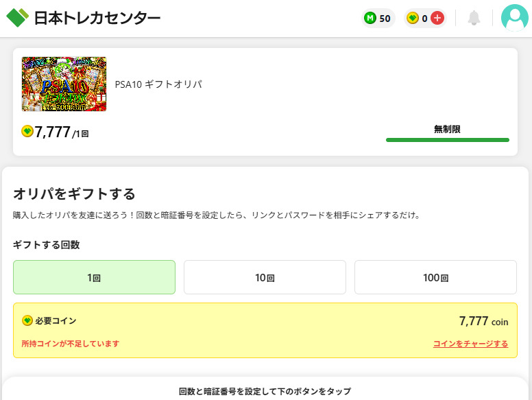The image size is (532, 400).
Task: Click the green diamond logo icon
Action: tap(18, 17)
